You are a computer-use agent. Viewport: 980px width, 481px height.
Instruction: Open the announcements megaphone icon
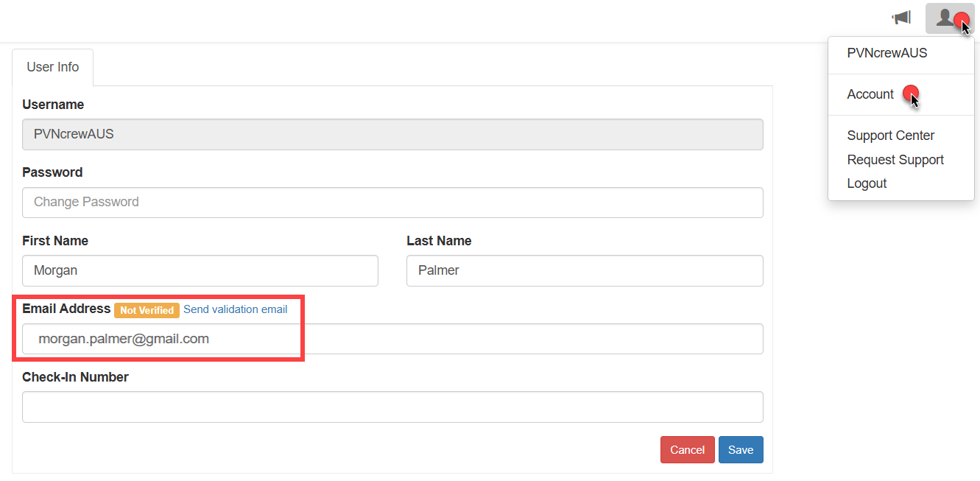tap(901, 17)
